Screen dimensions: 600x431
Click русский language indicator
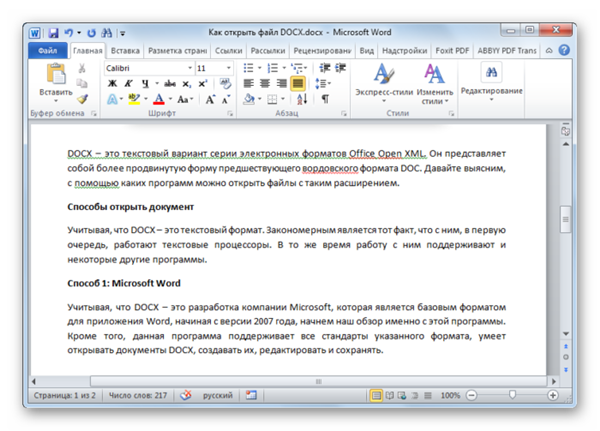[217, 395]
